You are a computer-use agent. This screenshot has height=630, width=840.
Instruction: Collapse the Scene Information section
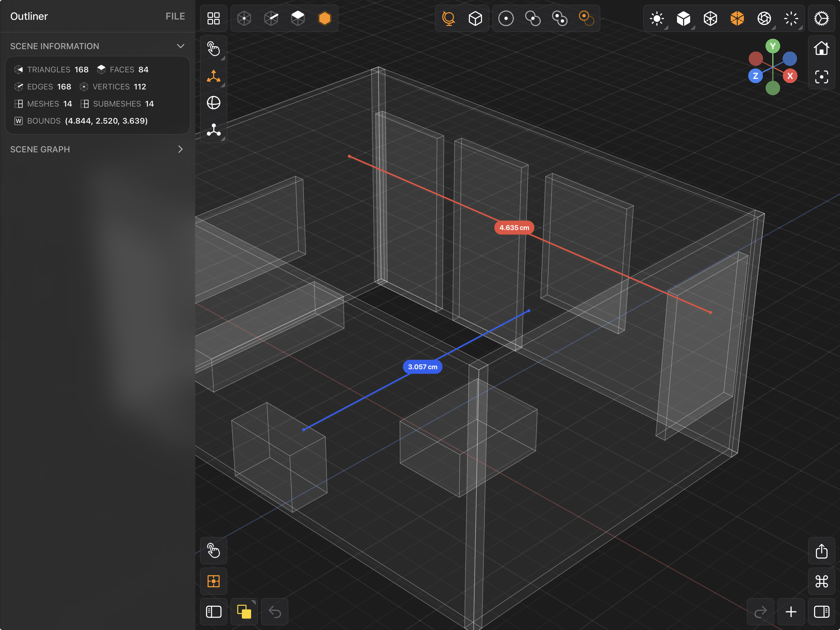click(180, 46)
